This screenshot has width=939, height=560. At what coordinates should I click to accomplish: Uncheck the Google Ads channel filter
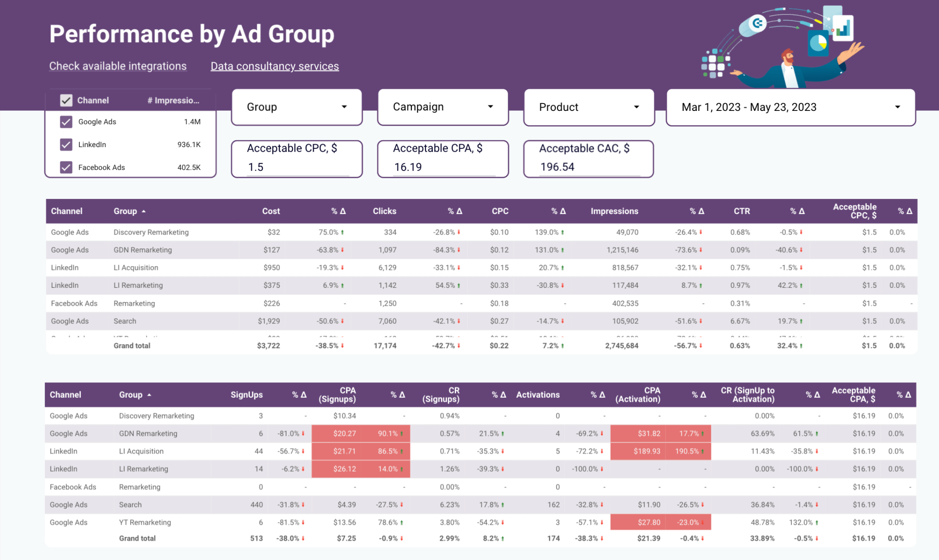point(66,121)
